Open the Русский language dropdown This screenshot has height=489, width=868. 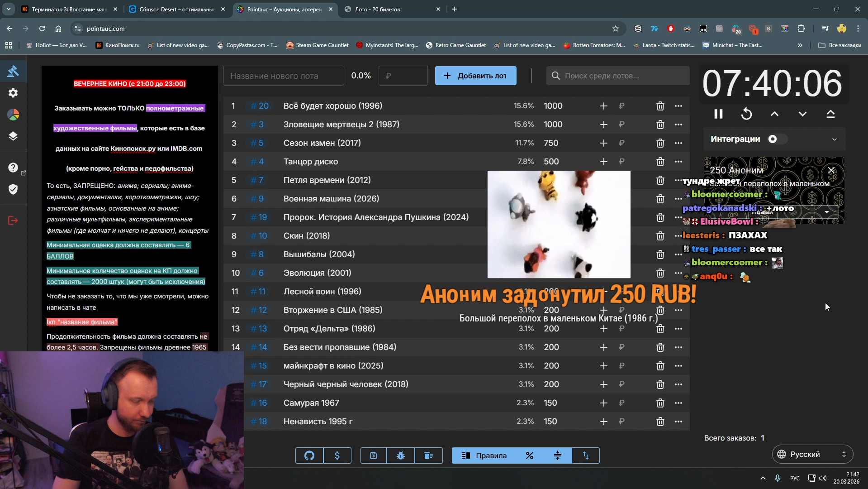812,454
